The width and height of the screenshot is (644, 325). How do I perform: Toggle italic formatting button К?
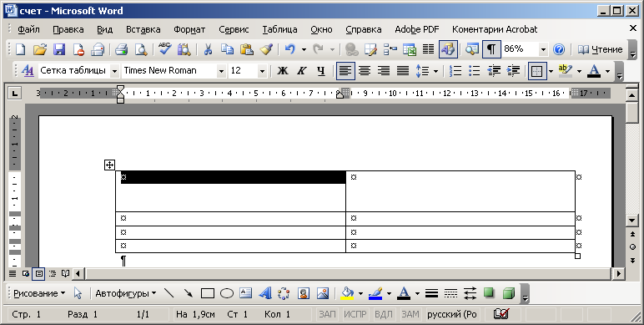pyautogui.click(x=302, y=71)
